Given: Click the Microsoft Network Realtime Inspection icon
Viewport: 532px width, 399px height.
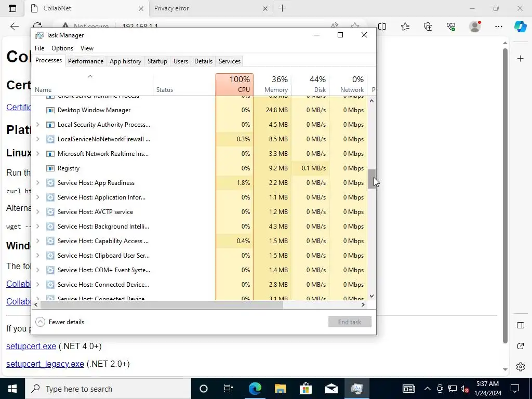Looking at the screenshot, I should click(x=50, y=154).
